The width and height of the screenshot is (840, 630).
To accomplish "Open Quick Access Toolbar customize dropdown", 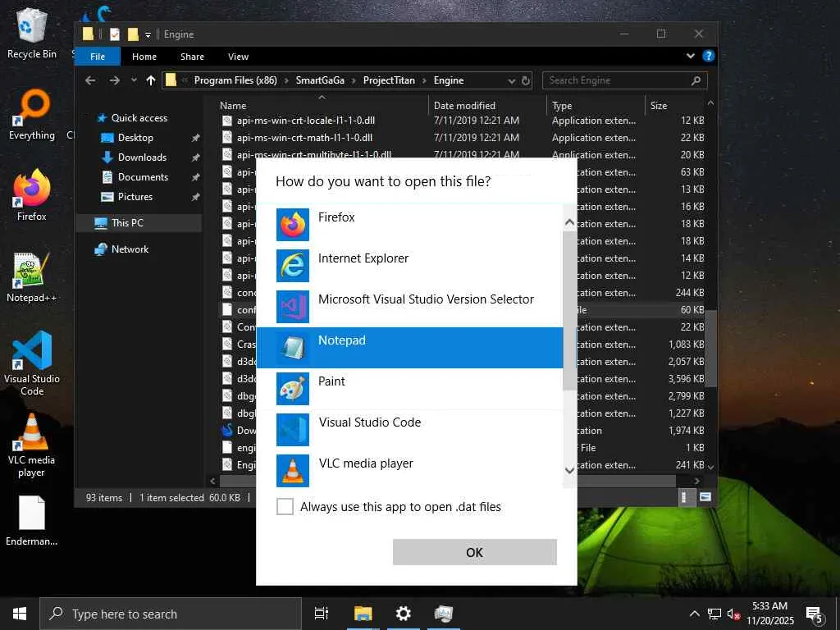I will (x=148, y=34).
